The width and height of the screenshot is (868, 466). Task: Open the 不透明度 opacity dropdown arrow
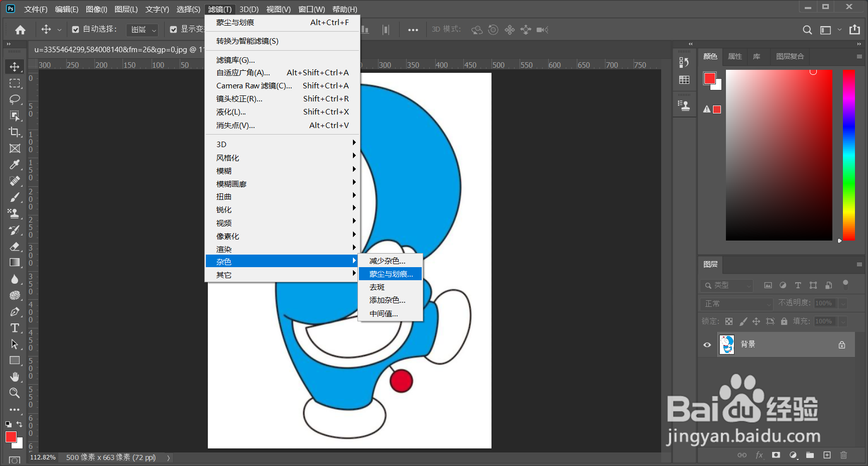click(843, 303)
